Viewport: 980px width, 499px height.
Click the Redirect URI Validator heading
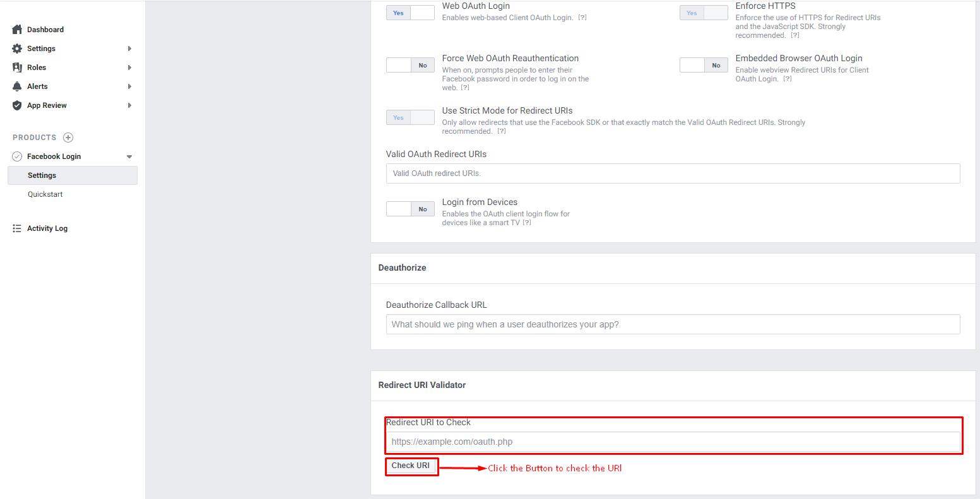[x=422, y=385]
